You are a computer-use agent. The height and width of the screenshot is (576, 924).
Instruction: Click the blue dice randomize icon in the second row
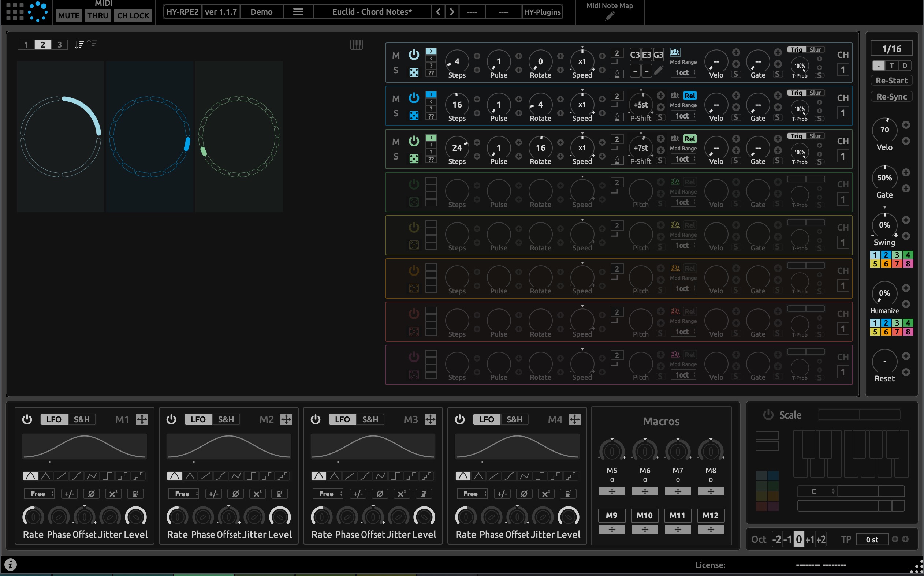pyautogui.click(x=414, y=115)
